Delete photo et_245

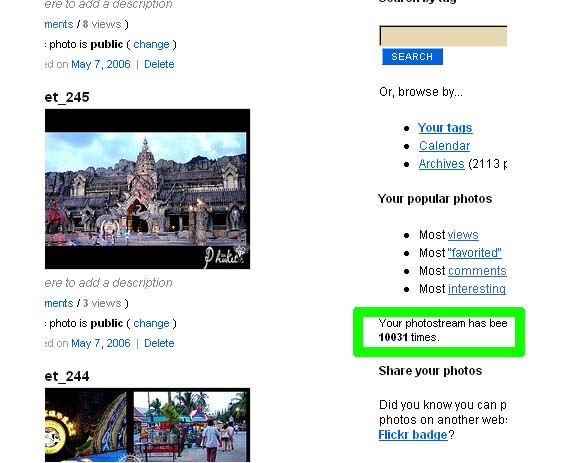(159, 343)
